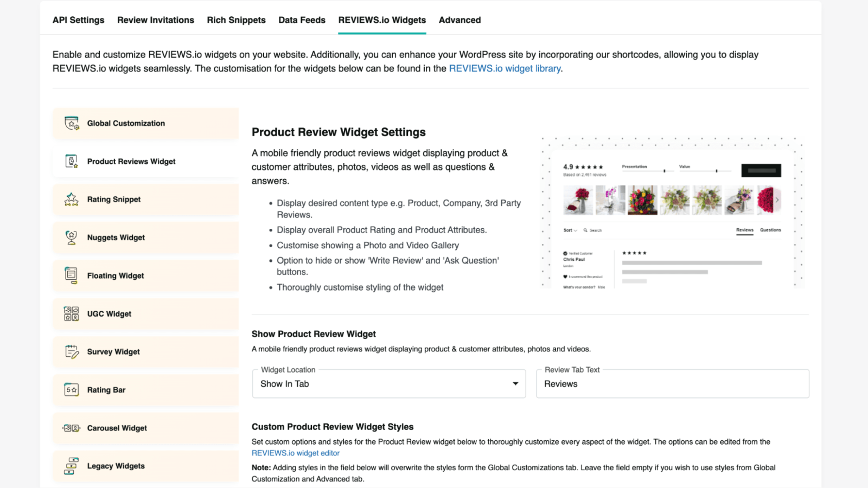Open Survey Widget settings

146,351
